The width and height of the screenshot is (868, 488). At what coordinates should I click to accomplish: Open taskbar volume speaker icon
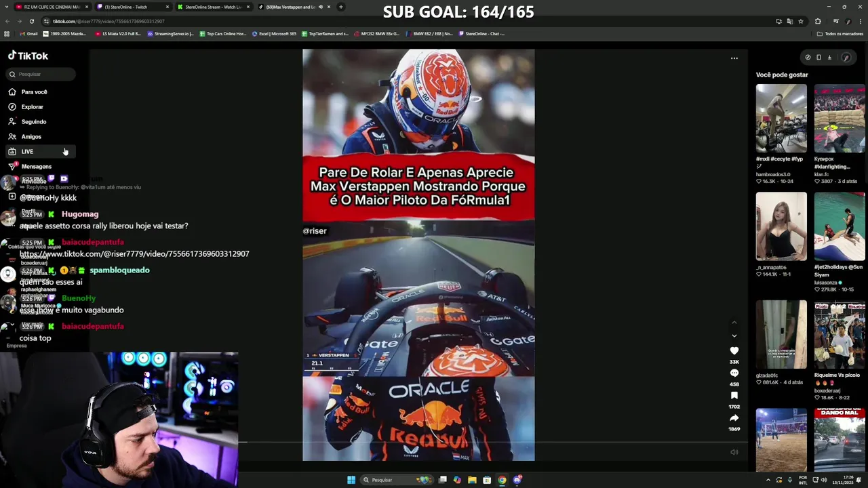click(x=824, y=480)
